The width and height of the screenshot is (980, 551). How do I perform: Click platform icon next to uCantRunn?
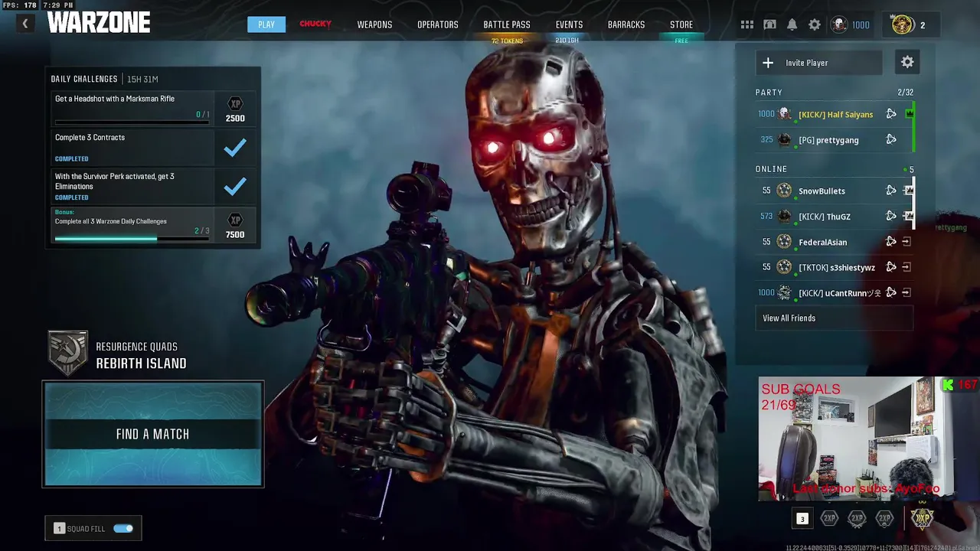(891, 293)
